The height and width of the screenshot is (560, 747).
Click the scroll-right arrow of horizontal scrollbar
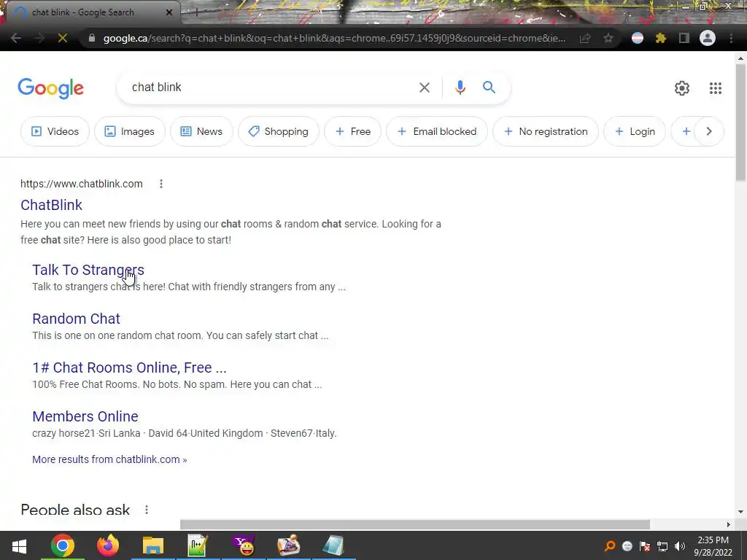pyautogui.click(x=728, y=524)
